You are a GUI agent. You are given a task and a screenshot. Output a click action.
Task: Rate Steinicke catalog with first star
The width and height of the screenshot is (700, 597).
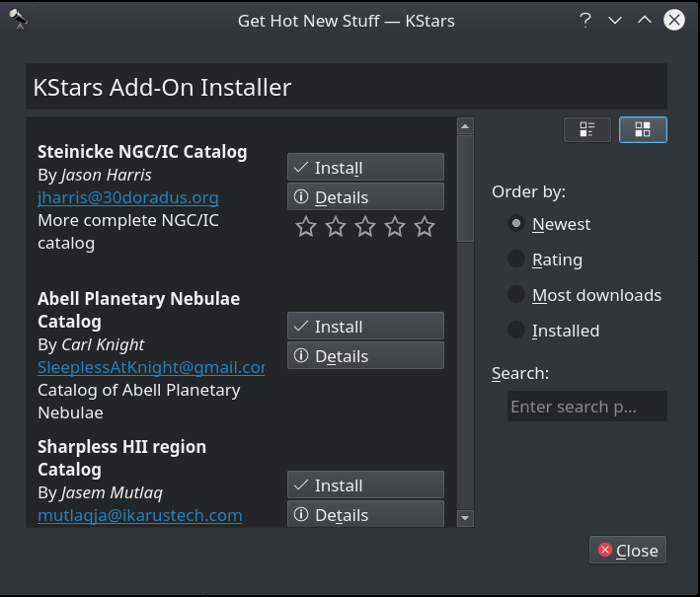[x=306, y=227]
